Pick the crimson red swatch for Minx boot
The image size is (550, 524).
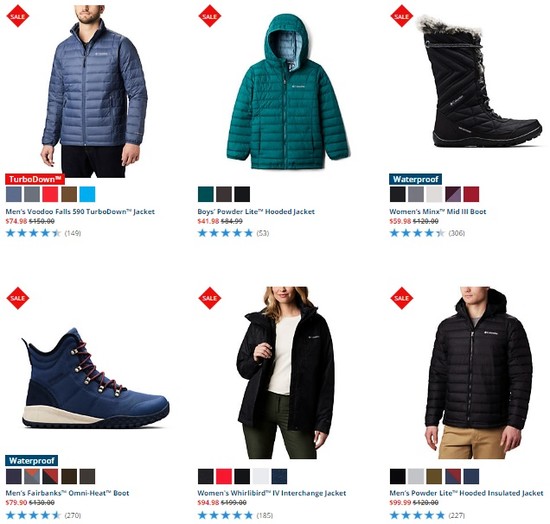pyautogui.click(x=471, y=194)
